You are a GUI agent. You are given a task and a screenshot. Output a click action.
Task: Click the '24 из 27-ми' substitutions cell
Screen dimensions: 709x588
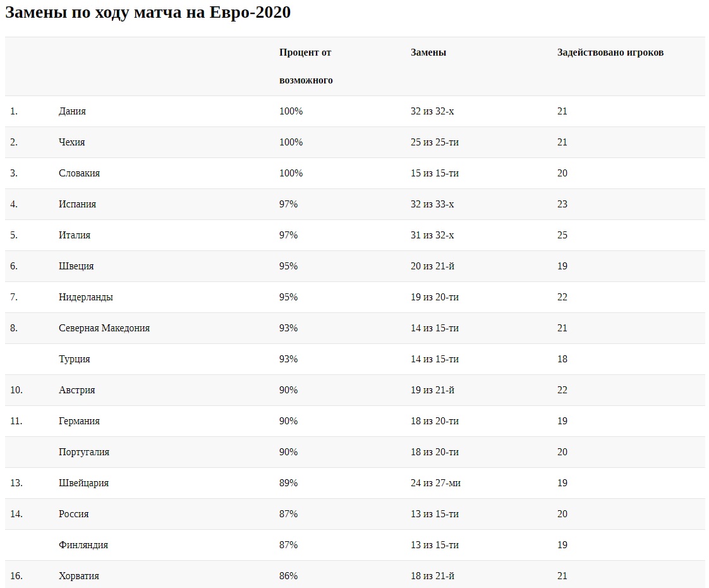[435, 483]
